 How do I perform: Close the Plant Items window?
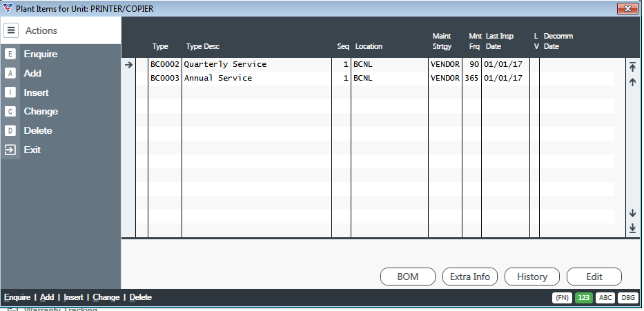627,8
